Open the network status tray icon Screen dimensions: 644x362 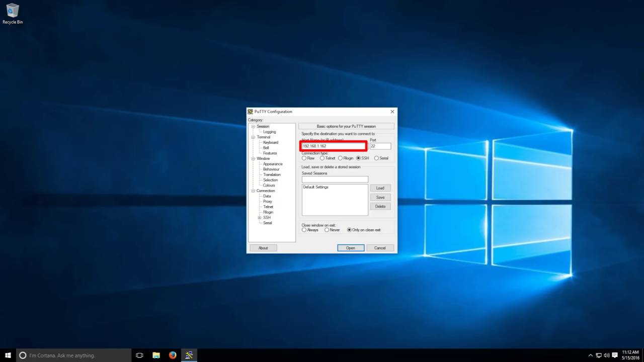point(599,355)
